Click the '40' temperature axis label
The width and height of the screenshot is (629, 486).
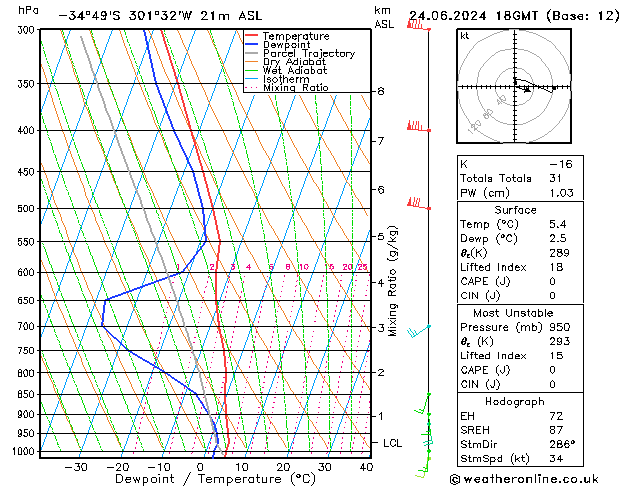(366, 468)
